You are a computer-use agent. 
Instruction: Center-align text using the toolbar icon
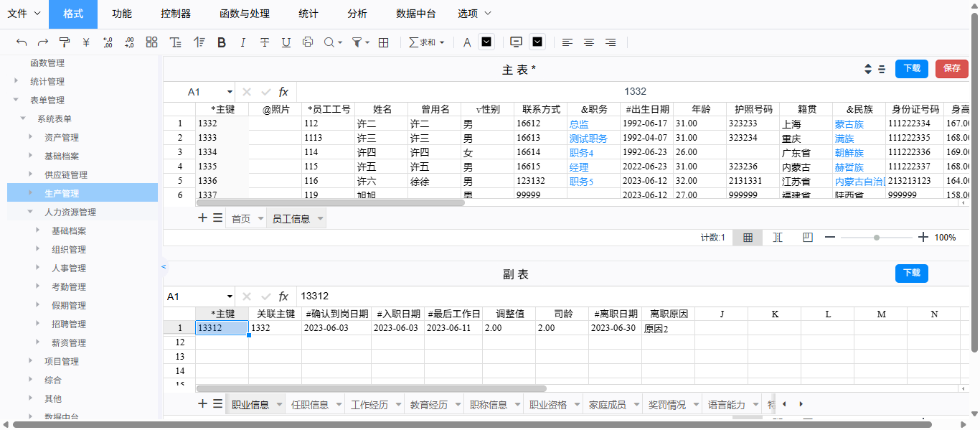pos(589,42)
